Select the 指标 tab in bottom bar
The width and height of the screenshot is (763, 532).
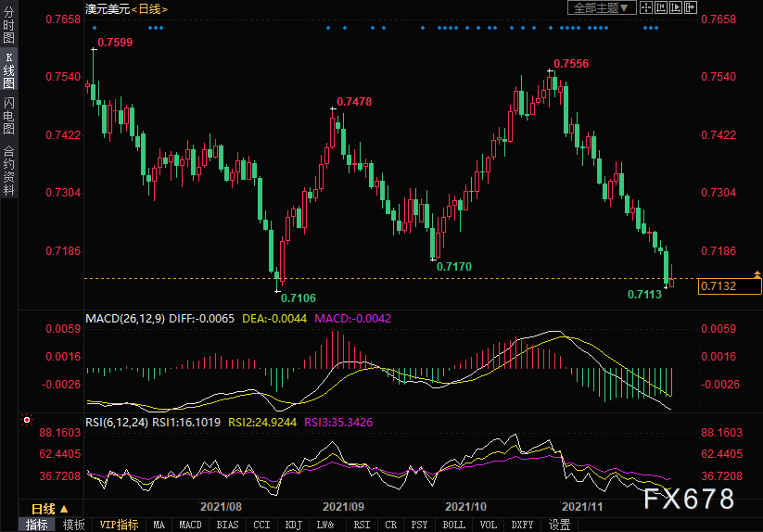coord(37,525)
